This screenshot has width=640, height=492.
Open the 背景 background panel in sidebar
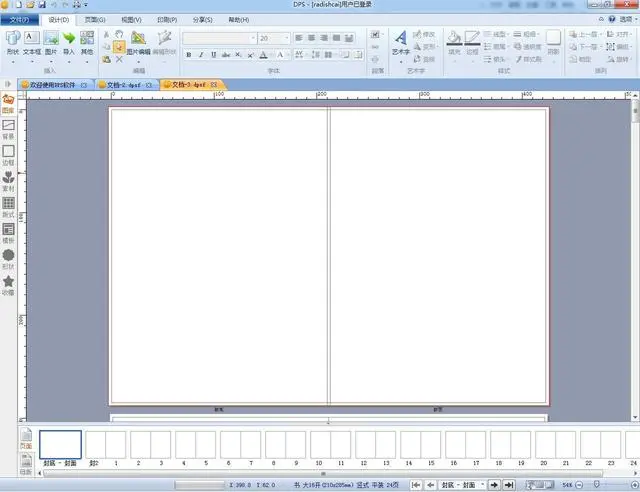pos(8,129)
